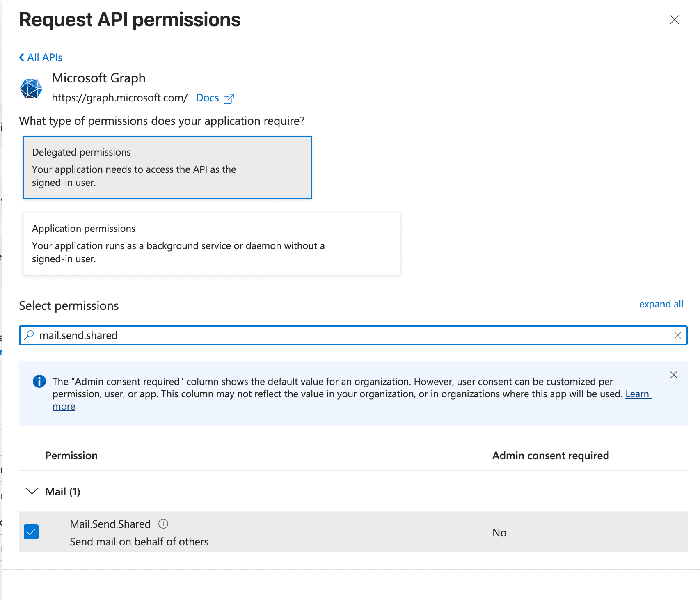Open the Docs external link icon
Image resolution: width=700 pixels, height=600 pixels.
(x=229, y=98)
